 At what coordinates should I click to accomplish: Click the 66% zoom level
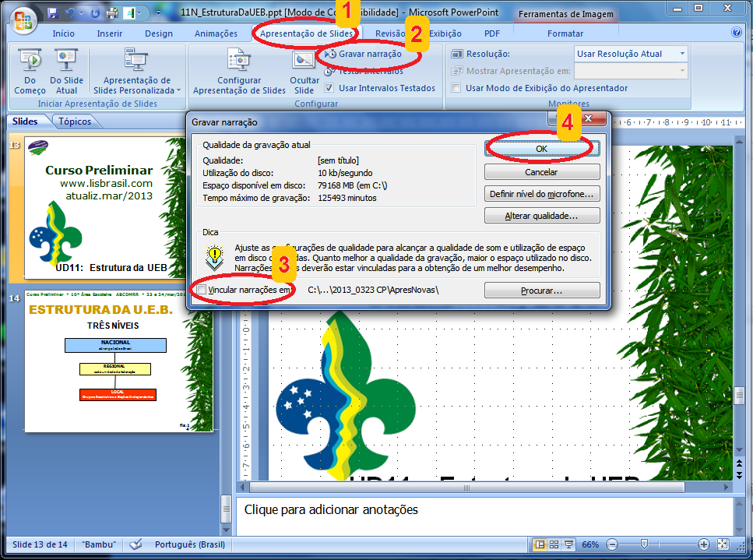tap(590, 544)
